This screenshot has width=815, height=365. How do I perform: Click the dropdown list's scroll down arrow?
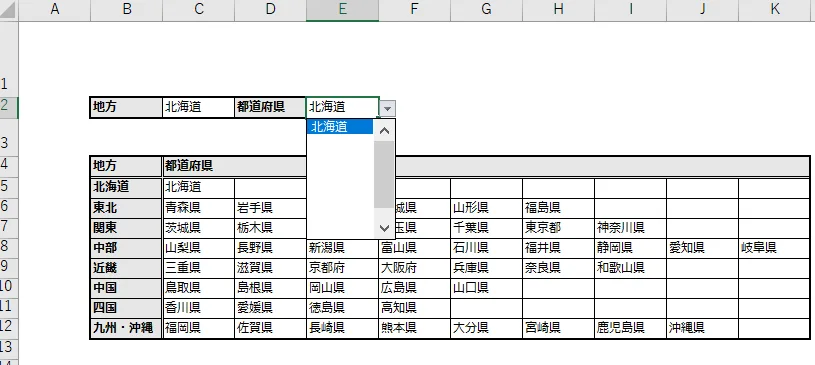point(385,228)
